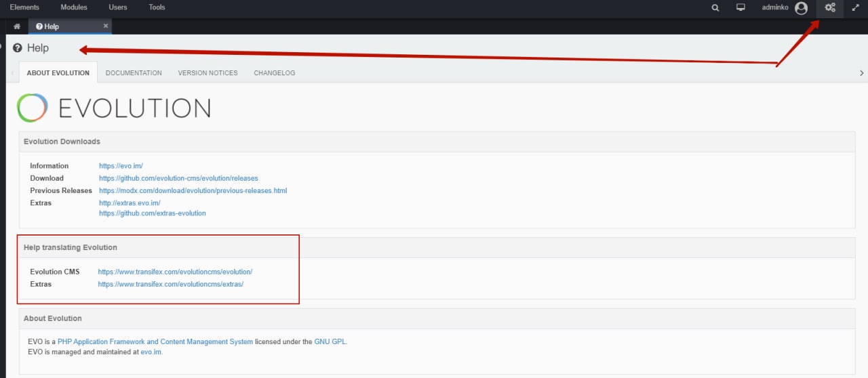Click the adminko username label
Viewport: 868px width, 378px height.
point(775,7)
